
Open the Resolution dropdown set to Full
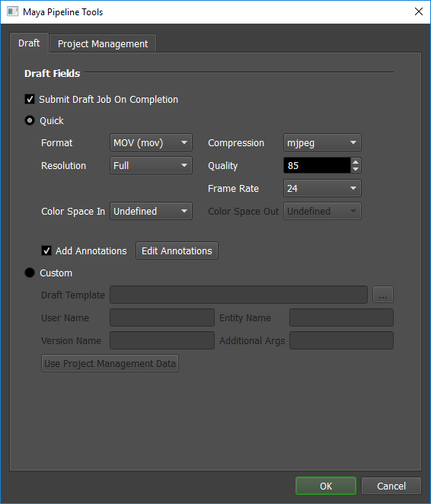click(x=151, y=165)
